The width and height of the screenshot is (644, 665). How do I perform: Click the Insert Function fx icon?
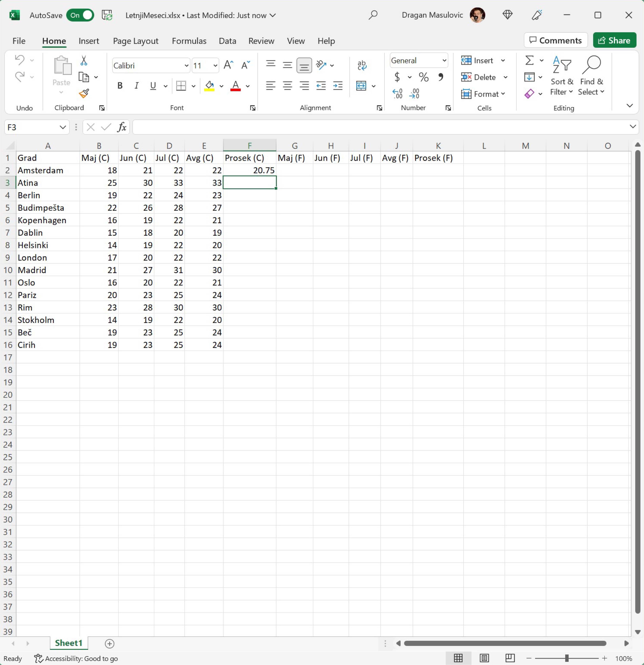click(x=122, y=127)
